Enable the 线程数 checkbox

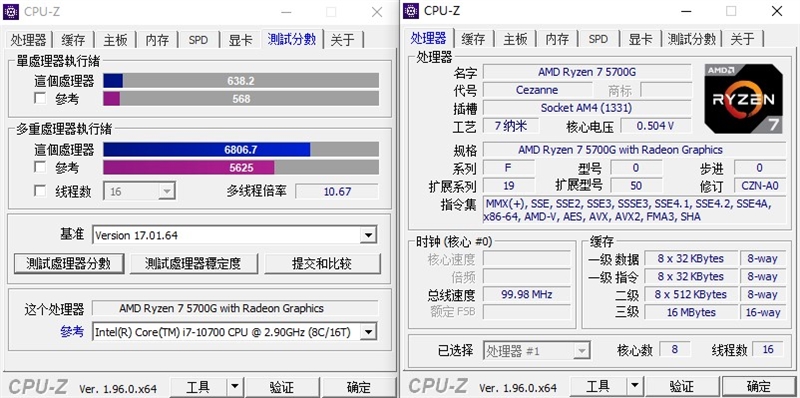point(40,191)
